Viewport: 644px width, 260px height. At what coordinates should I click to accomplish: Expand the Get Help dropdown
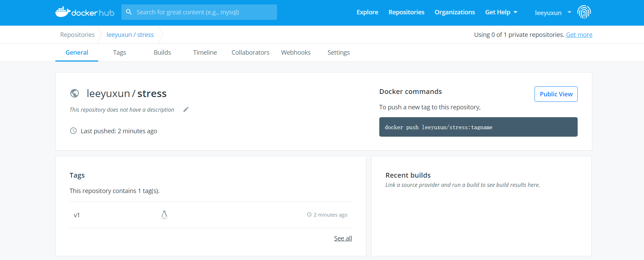pos(501,12)
